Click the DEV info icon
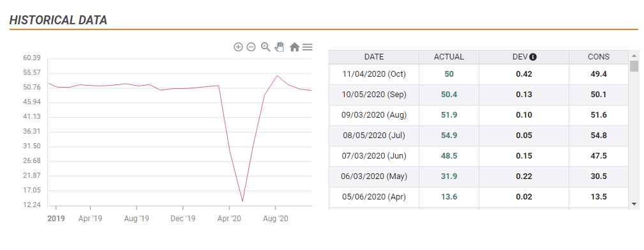Viewport: 644px width, 250px height. coord(533,57)
